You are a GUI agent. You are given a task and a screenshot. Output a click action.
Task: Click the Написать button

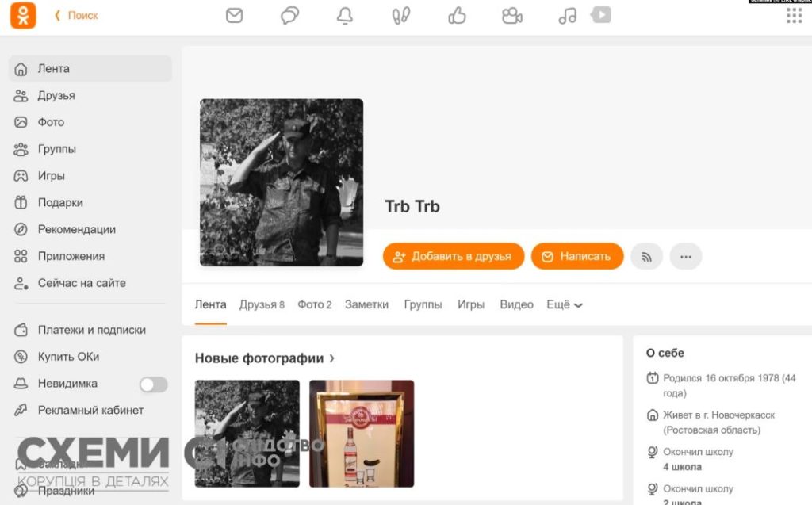[577, 256]
